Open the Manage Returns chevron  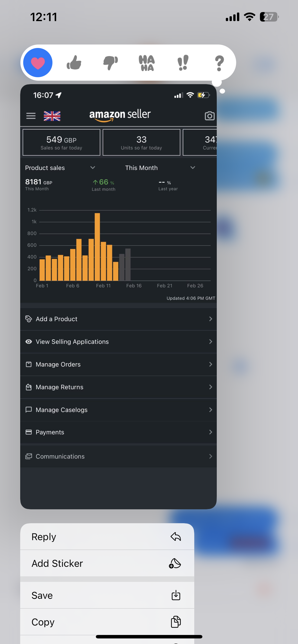tap(211, 387)
